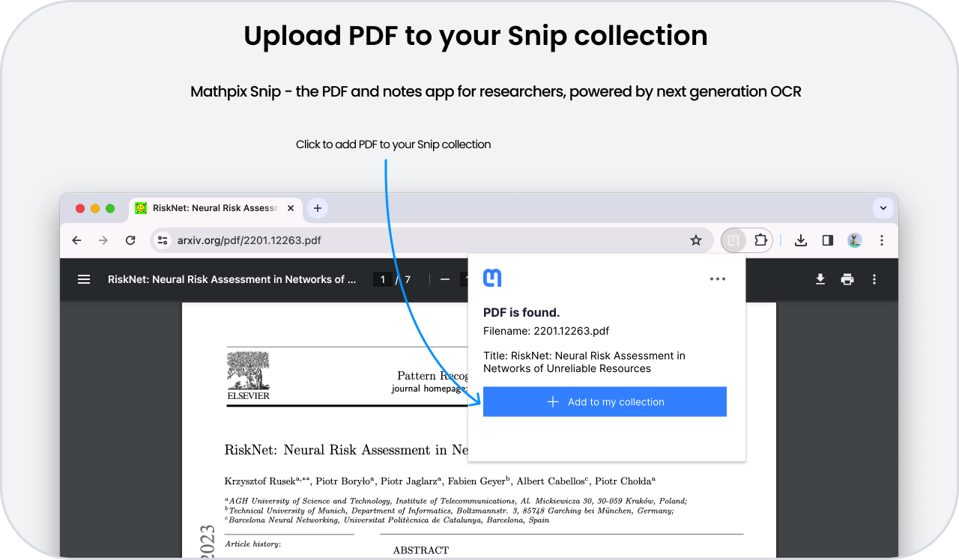Open the PDF viewer more actions menu
959x560 pixels.
pyautogui.click(x=874, y=279)
